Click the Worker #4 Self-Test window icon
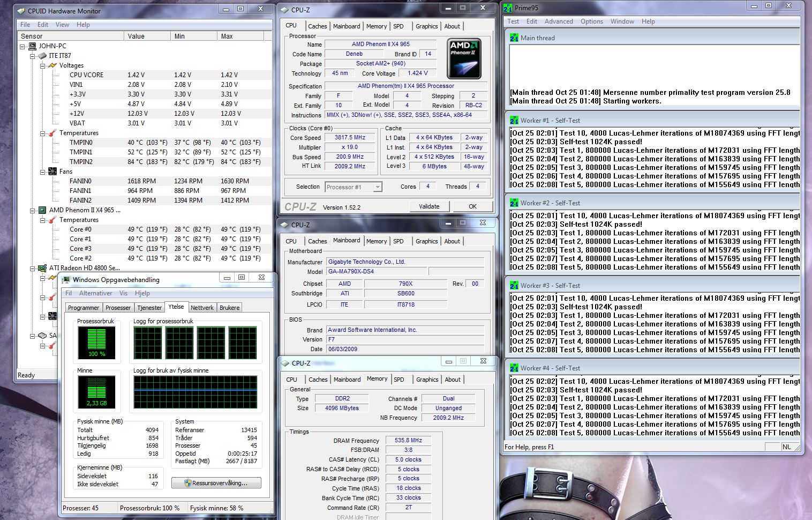This screenshot has height=520, width=812. pyautogui.click(x=514, y=368)
